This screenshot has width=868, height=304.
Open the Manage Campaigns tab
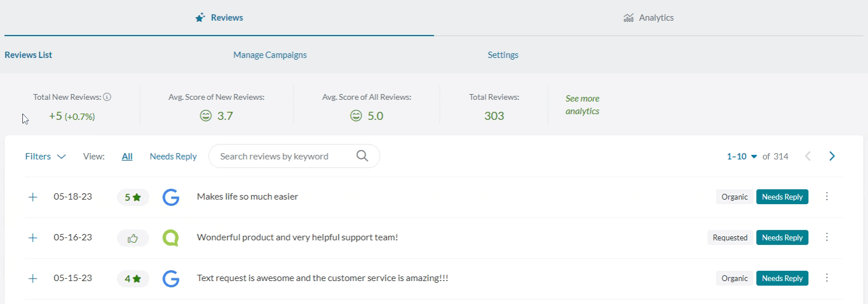(x=270, y=55)
